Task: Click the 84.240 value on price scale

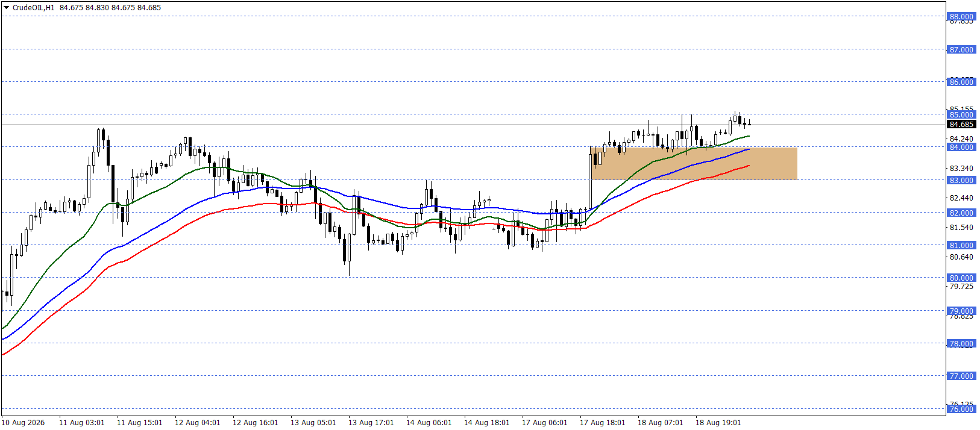Action: tap(961, 139)
